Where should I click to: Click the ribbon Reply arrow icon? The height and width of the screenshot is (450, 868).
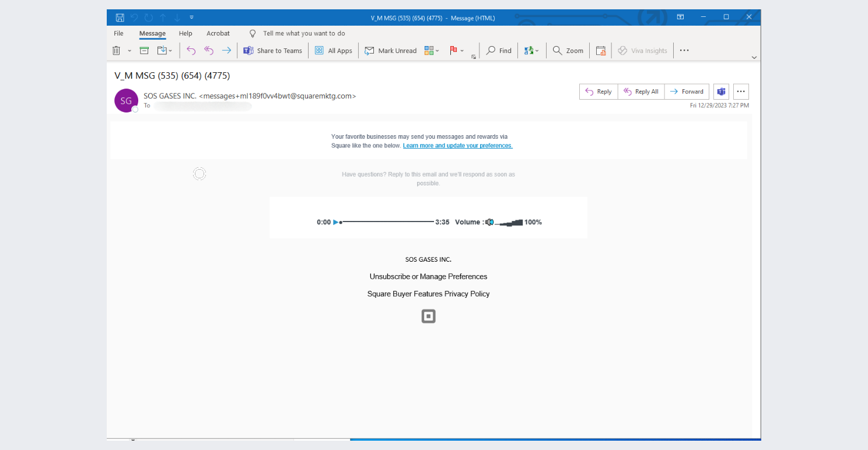(x=191, y=51)
